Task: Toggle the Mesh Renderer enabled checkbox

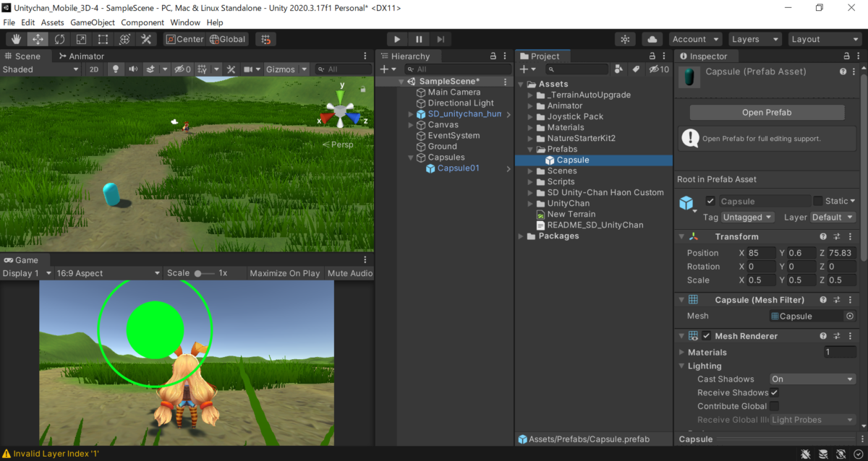Action: coord(707,336)
